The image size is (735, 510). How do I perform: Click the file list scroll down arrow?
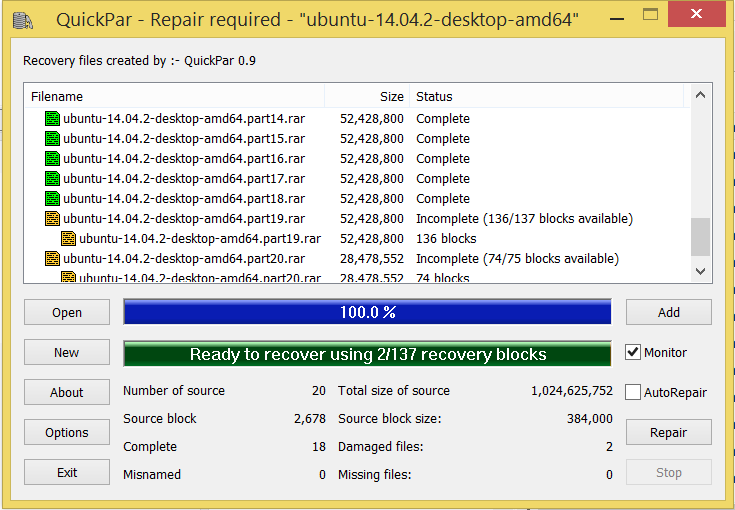pyautogui.click(x=701, y=271)
